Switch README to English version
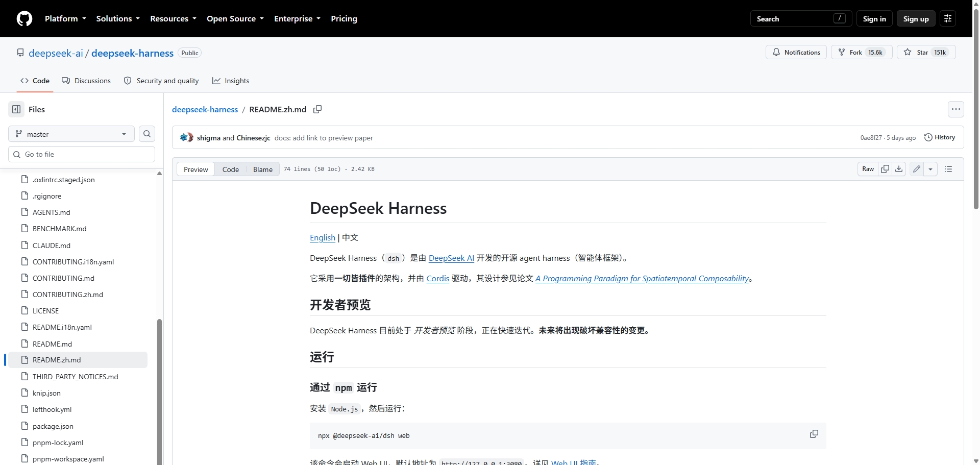The width and height of the screenshot is (980, 465). pos(323,237)
